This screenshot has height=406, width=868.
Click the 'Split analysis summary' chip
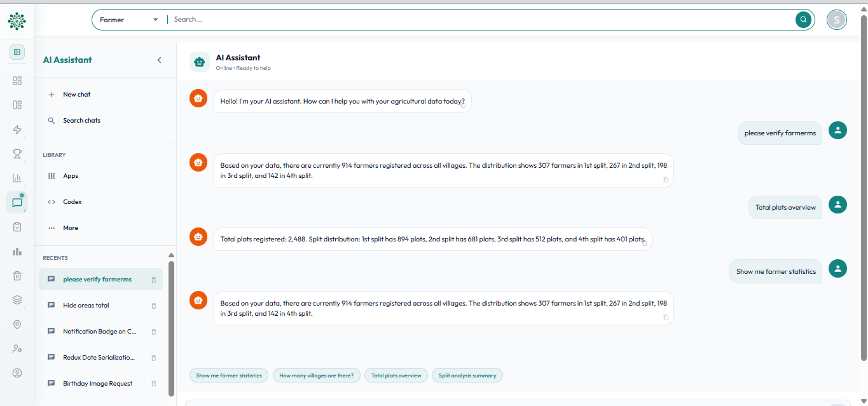tap(467, 376)
